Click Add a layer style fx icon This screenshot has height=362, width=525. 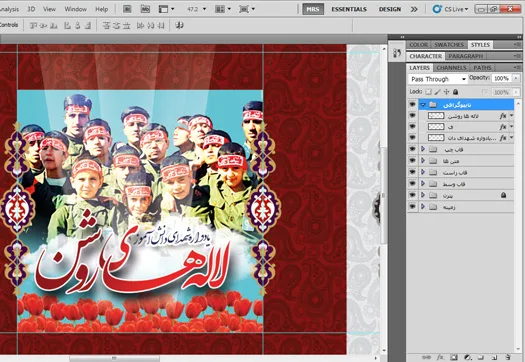pyautogui.click(x=440, y=358)
